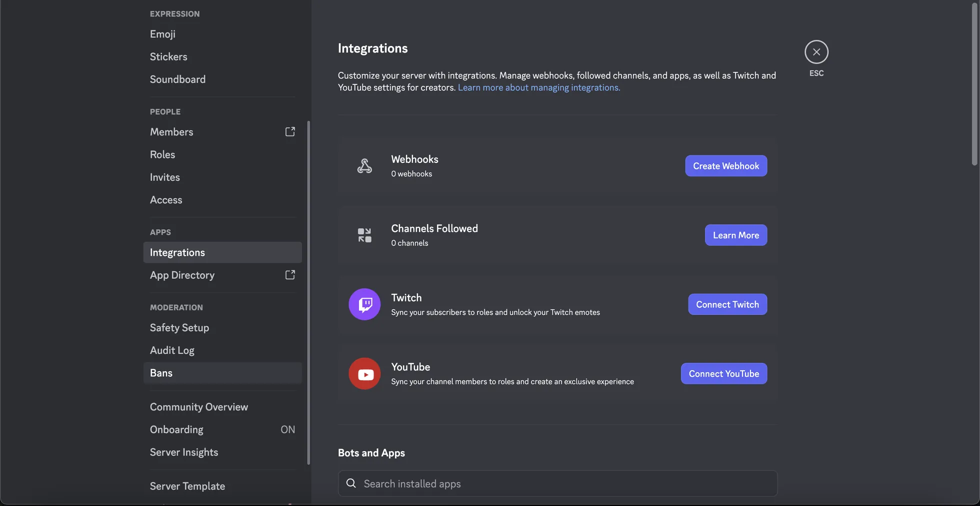
Task: Click the Channels Followed icon
Action: point(364,235)
